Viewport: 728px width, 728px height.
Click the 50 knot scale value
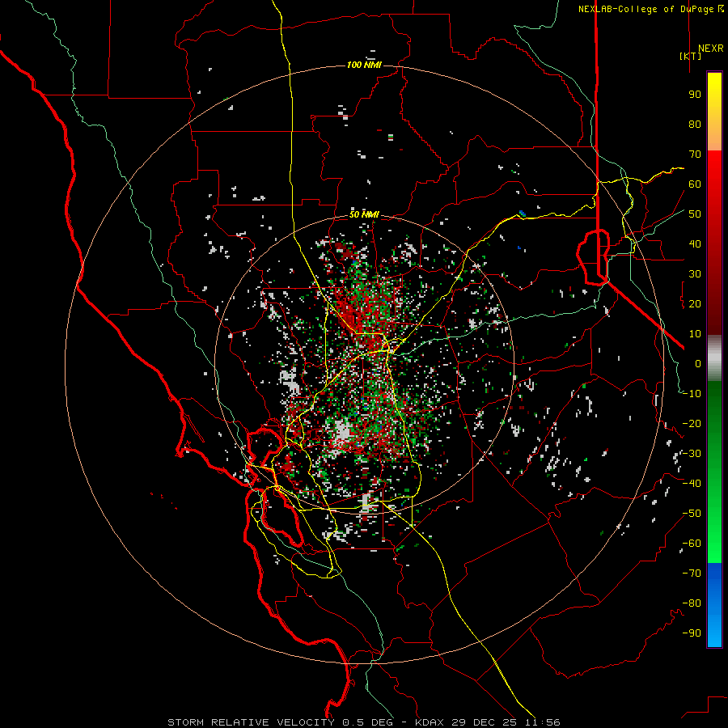click(x=695, y=214)
